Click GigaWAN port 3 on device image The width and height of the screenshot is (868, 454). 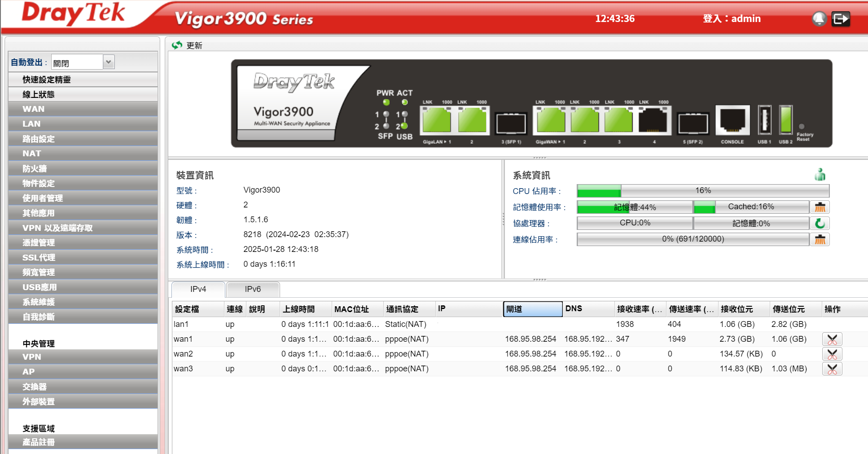[x=618, y=120]
